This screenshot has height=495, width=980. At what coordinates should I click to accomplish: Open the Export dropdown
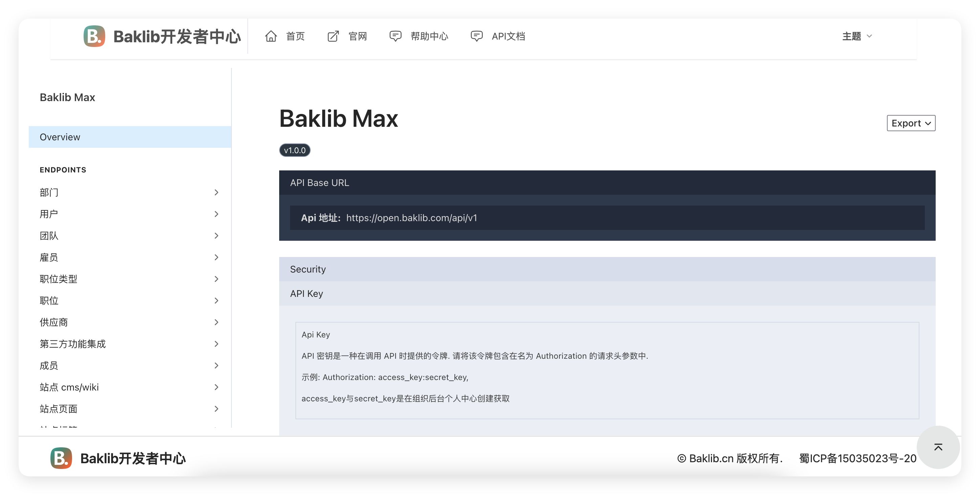(x=911, y=123)
